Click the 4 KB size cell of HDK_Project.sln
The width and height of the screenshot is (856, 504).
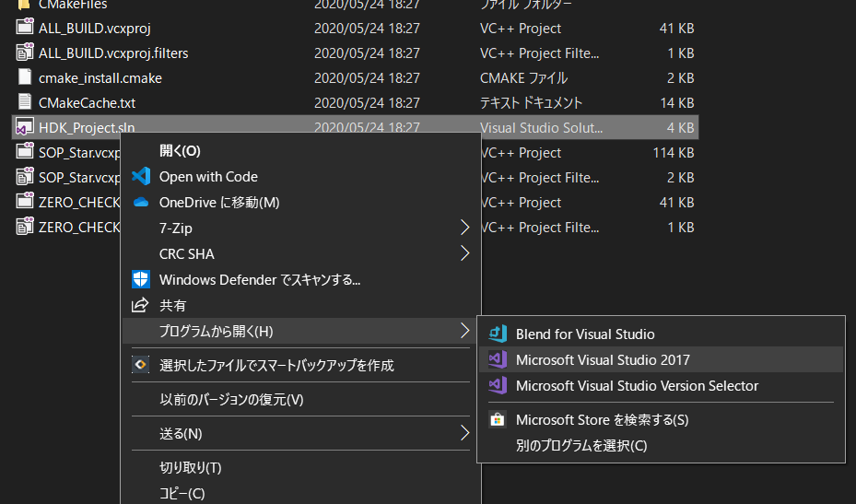pyautogui.click(x=680, y=128)
